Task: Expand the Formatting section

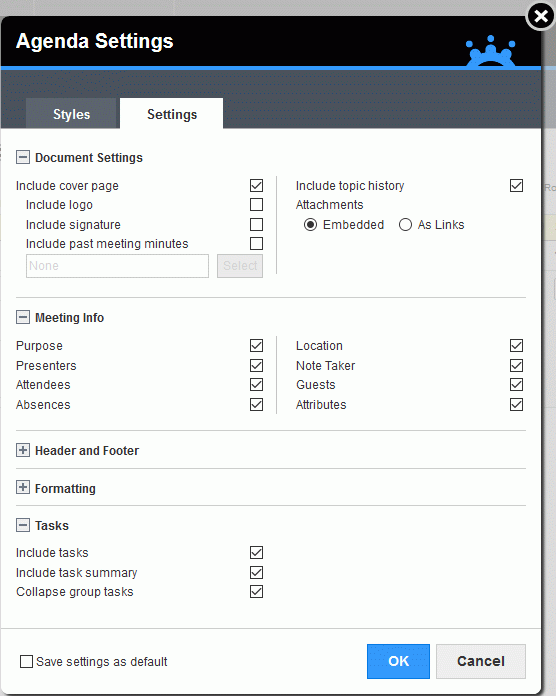Action: [23, 487]
